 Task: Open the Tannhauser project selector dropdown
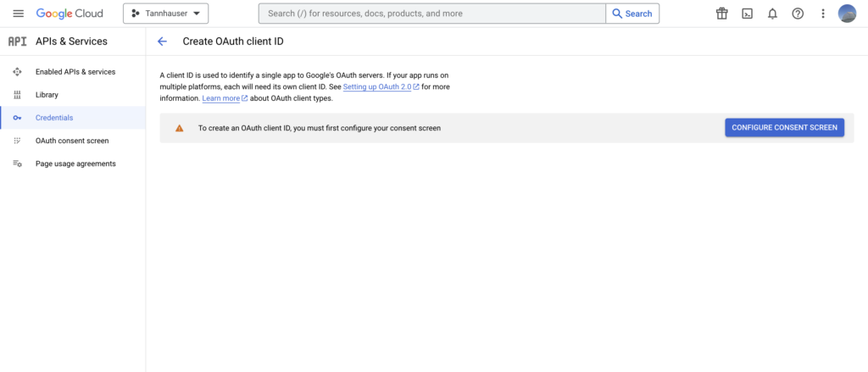pos(165,14)
